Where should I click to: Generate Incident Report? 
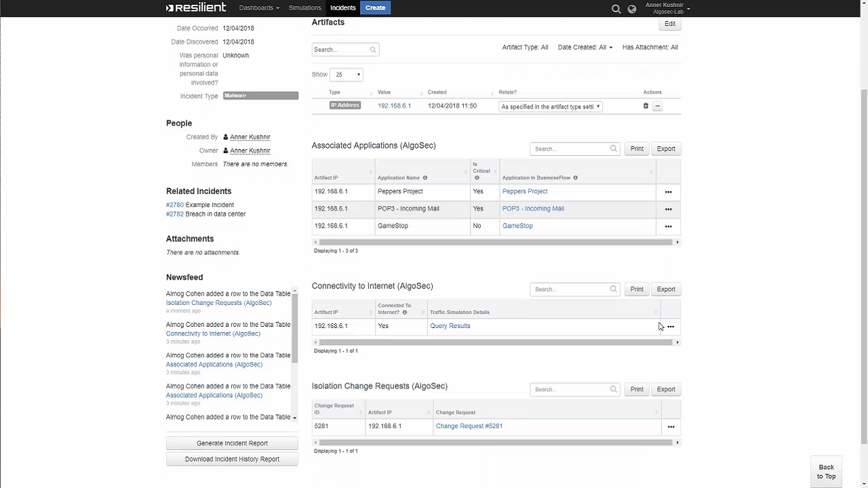tap(232, 443)
